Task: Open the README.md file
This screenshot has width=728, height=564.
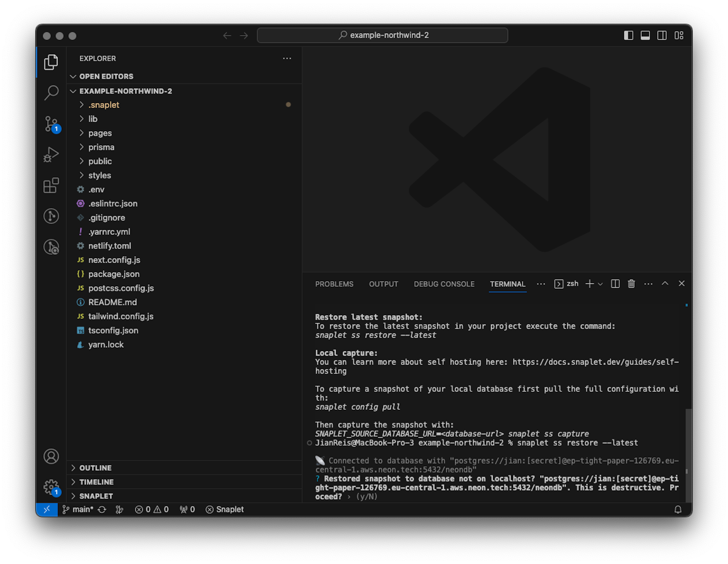Action: (x=185, y=302)
